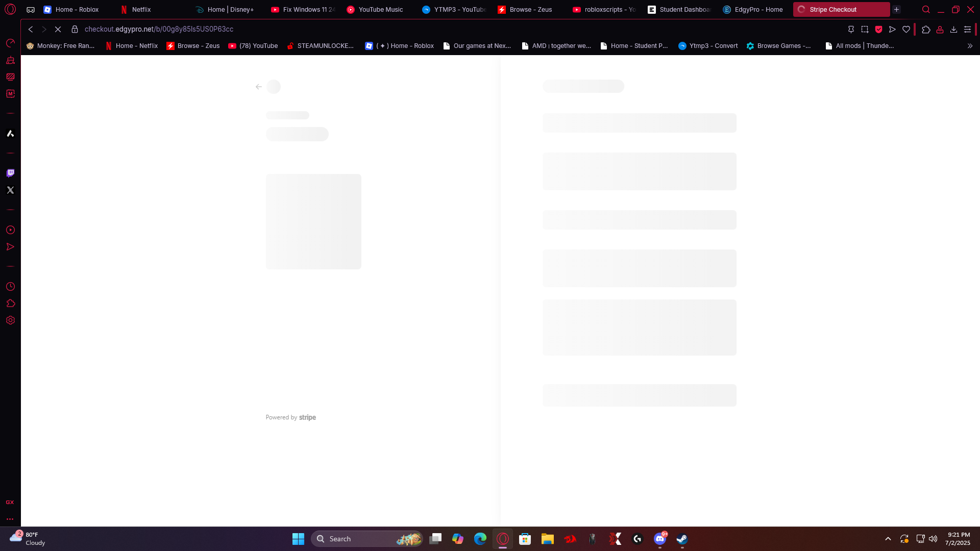Show more bookmarks chevron
Viewport: 980px width, 551px height.
point(970,46)
